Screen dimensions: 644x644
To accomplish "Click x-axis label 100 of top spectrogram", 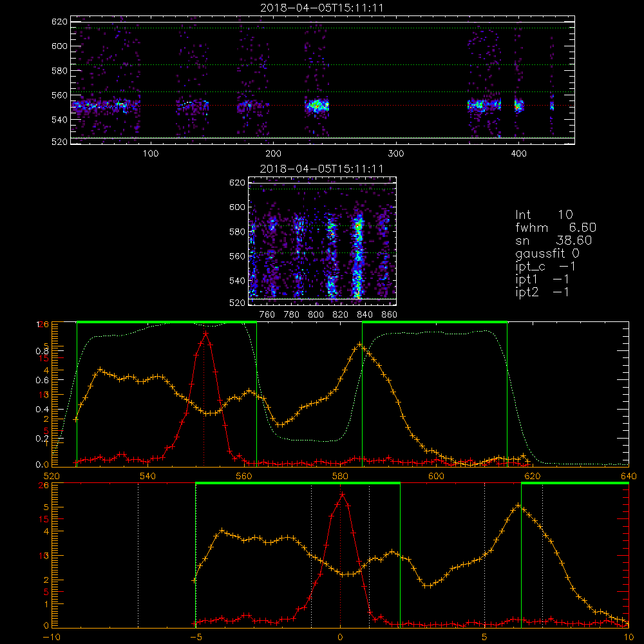I will (x=151, y=154).
